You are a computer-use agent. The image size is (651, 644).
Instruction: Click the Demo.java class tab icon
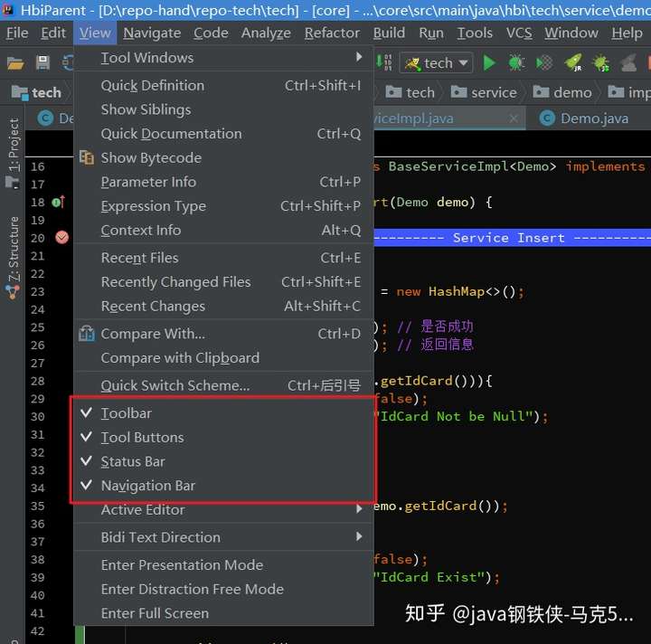coord(547,118)
